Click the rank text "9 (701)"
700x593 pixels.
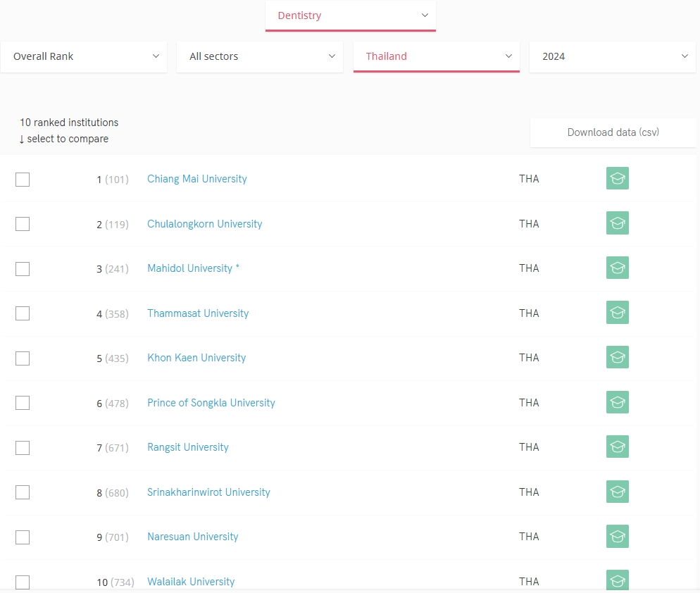tap(113, 537)
